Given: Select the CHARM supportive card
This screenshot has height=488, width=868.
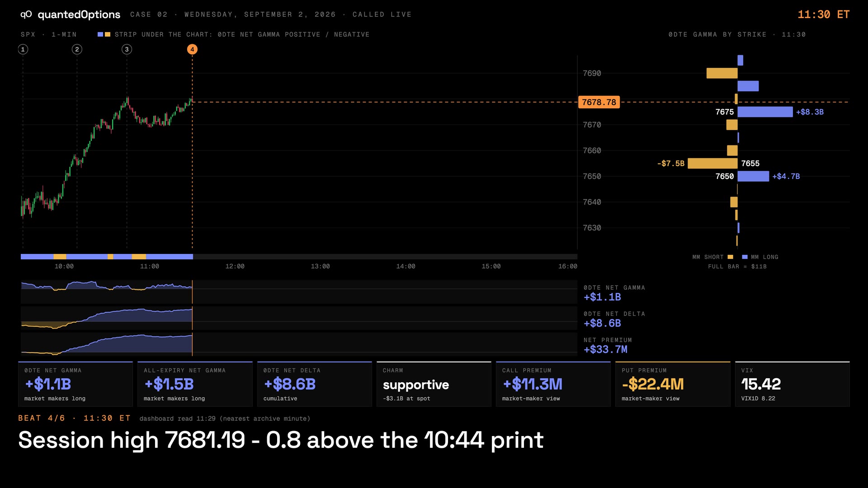Looking at the screenshot, I should pyautogui.click(x=434, y=384).
